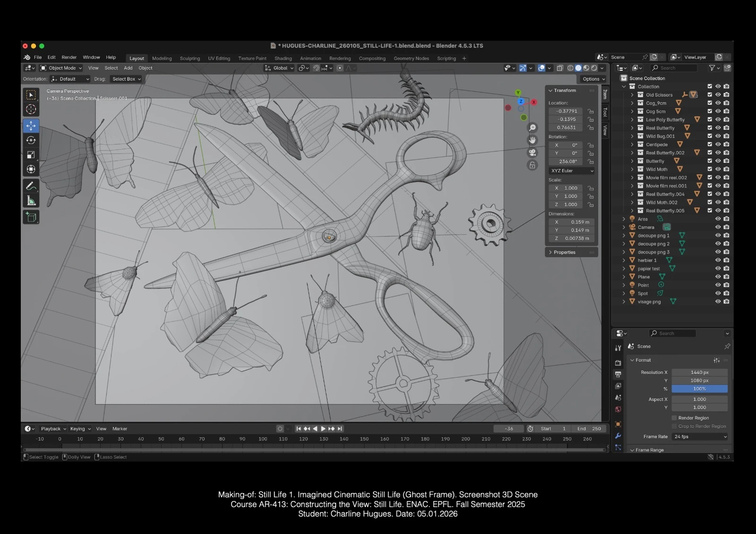Enable the Render Region checkbox
The image size is (756, 534).
coord(674,418)
